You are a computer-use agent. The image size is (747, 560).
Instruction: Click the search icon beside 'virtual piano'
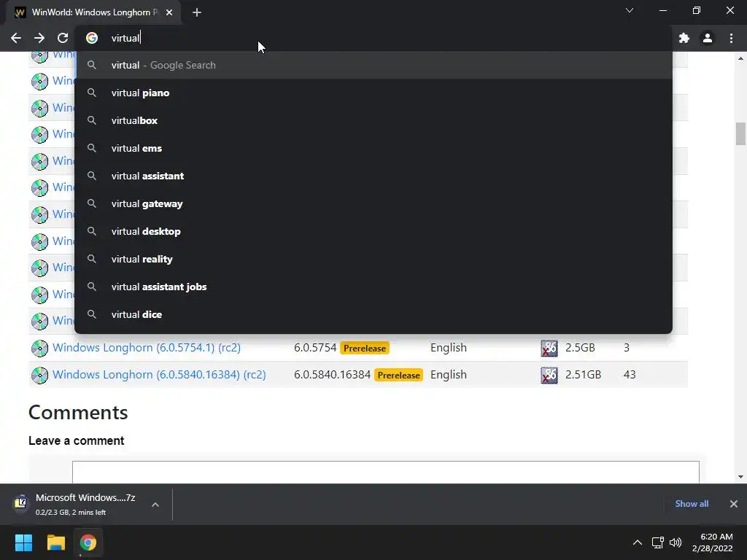pyautogui.click(x=92, y=93)
